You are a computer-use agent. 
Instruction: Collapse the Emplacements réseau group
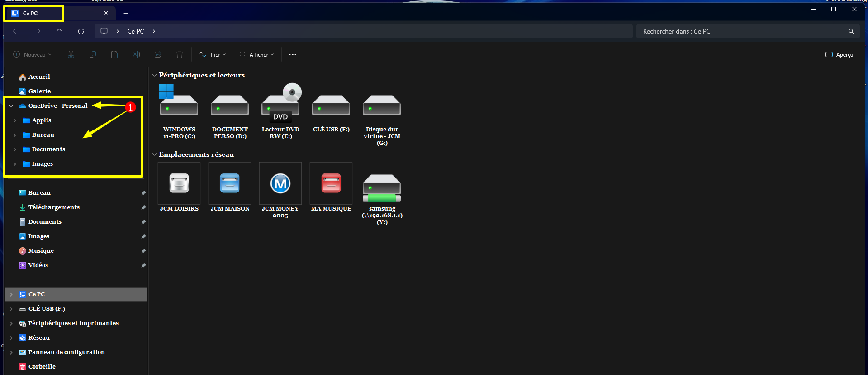click(154, 154)
